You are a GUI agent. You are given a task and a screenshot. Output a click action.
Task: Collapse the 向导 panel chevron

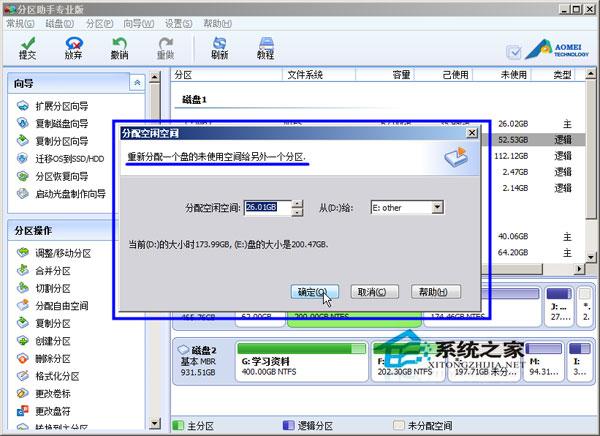point(137,82)
